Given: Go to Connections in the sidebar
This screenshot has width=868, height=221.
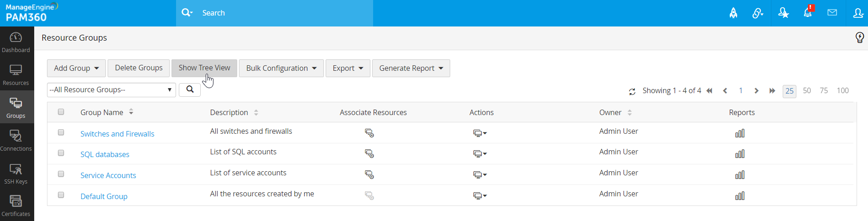Looking at the screenshot, I should tap(16, 141).
